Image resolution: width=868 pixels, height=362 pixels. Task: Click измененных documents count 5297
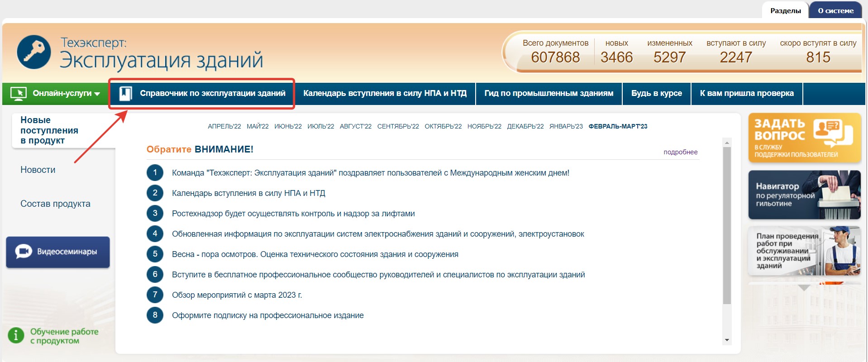tap(669, 57)
